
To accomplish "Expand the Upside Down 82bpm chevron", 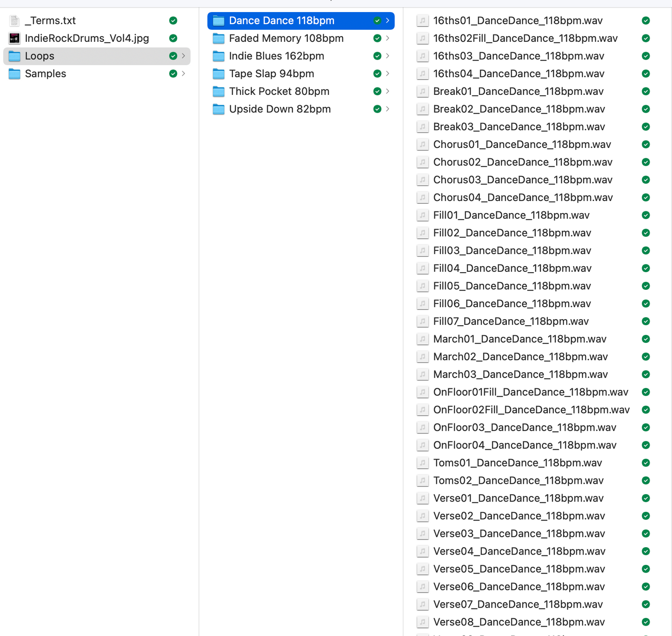I will click(x=387, y=109).
